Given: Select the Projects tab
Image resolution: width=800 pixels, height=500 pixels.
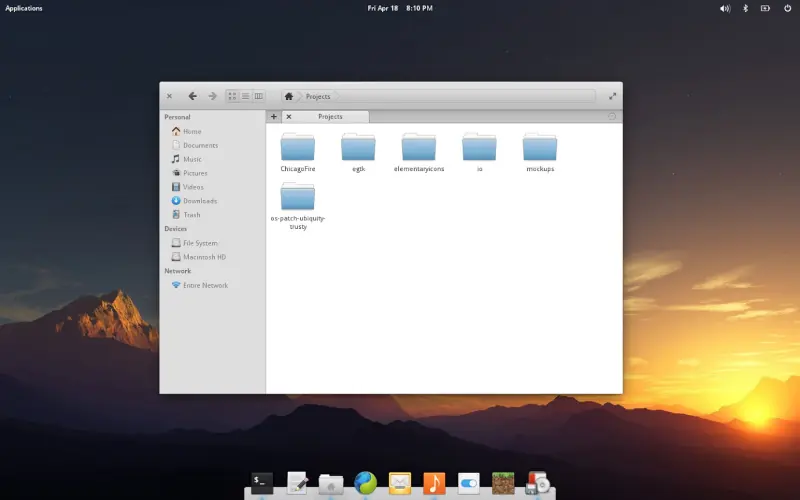Looking at the screenshot, I should pos(326,117).
